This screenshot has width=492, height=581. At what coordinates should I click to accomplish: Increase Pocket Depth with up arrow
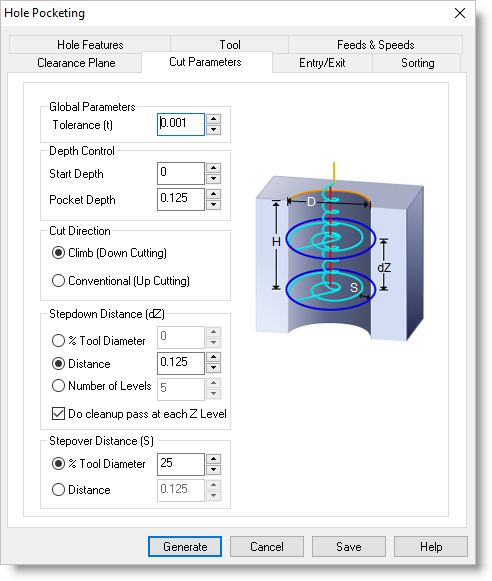(x=213, y=194)
